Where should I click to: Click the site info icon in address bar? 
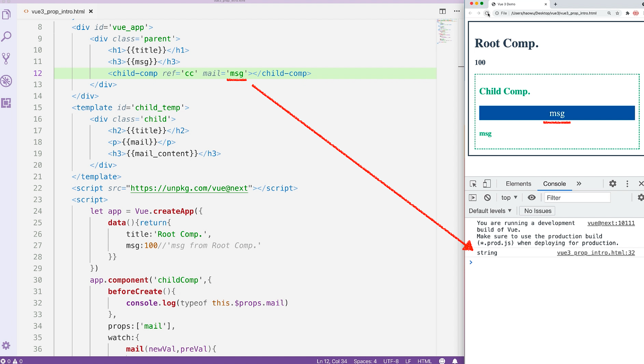(x=497, y=13)
